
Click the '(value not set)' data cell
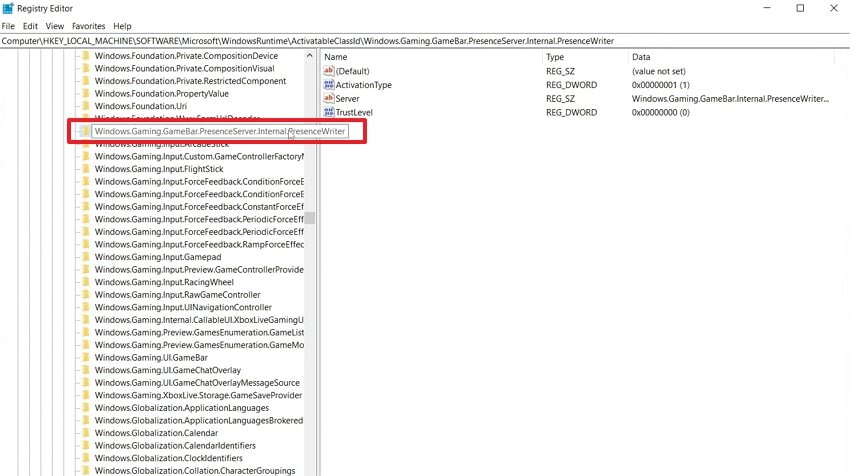659,71
